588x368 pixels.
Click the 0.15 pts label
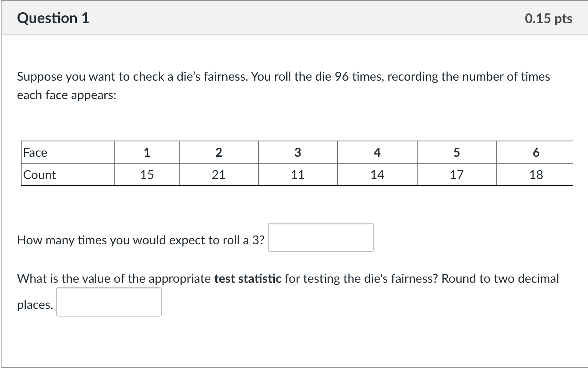[548, 18]
